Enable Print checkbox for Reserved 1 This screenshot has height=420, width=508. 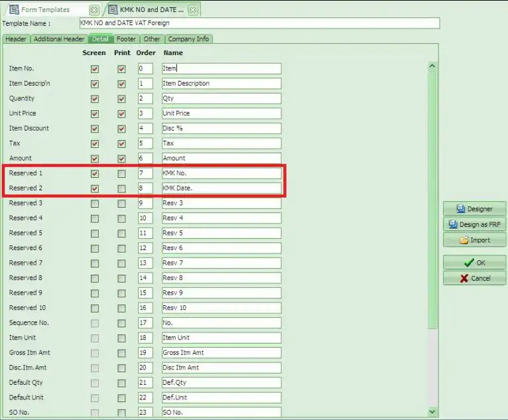pos(121,173)
